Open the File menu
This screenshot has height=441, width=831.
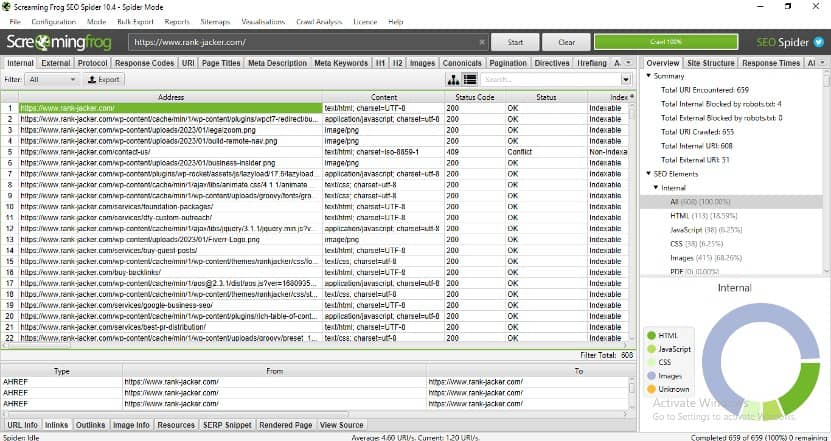pyautogui.click(x=15, y=22)
